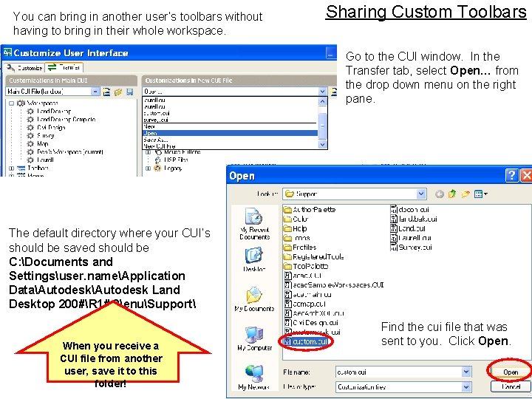Viewport: 532px width, 399px height.
Task: Click the Back arrow in Open dialog
Action: 440,194
